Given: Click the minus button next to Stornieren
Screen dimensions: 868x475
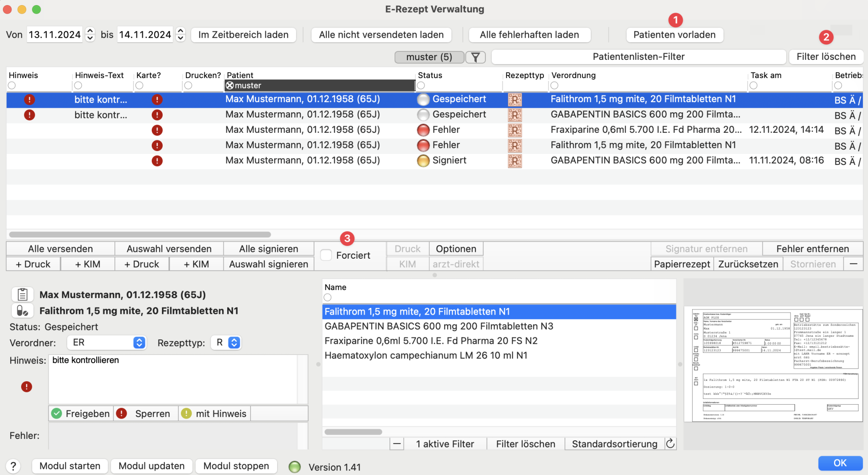Looking at the screenshot, I should pos(853,264).
